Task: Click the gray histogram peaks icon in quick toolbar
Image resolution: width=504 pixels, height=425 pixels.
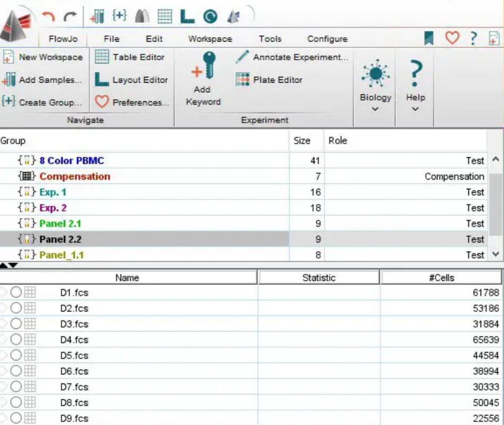Action: click(142, 16)
